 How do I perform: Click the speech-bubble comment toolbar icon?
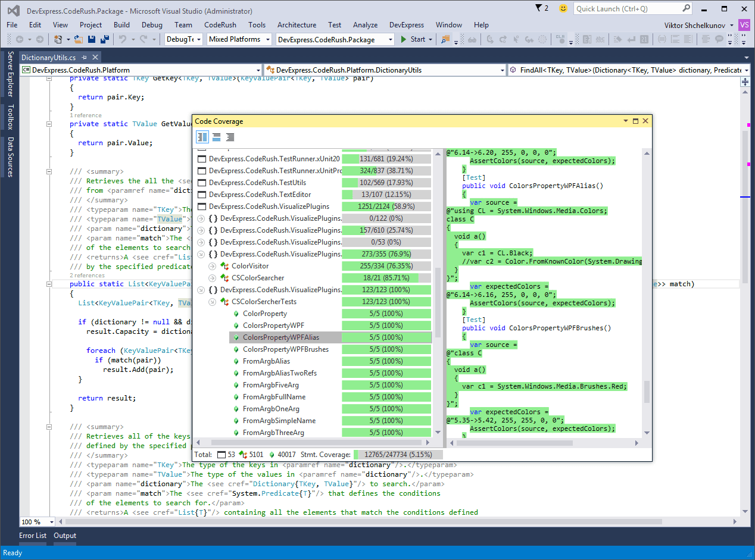(x=719, y=39)
